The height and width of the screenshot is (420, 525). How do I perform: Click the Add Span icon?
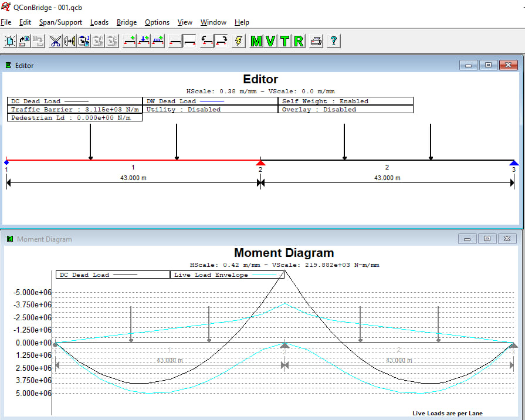pos(129,41)
